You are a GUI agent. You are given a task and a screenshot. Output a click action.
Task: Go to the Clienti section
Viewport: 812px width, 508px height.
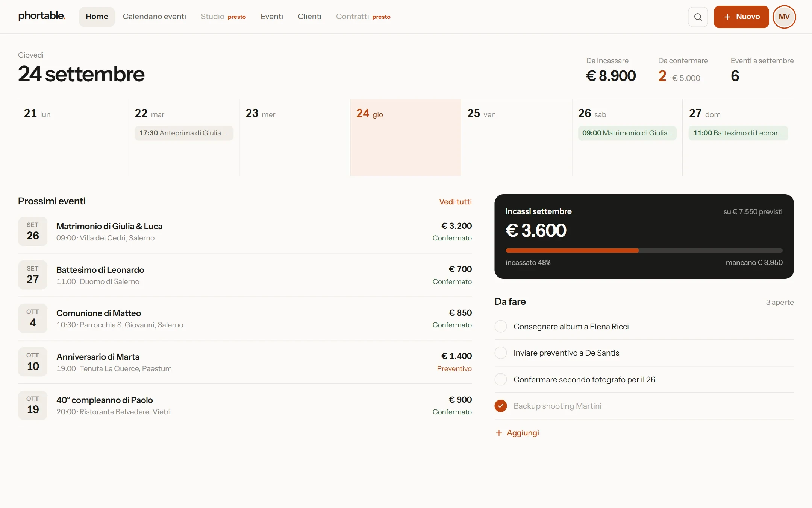point(309,17)
